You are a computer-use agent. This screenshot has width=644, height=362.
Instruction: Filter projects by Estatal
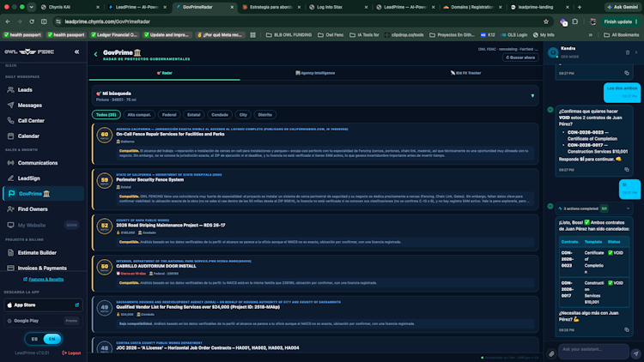click(194, 114)
